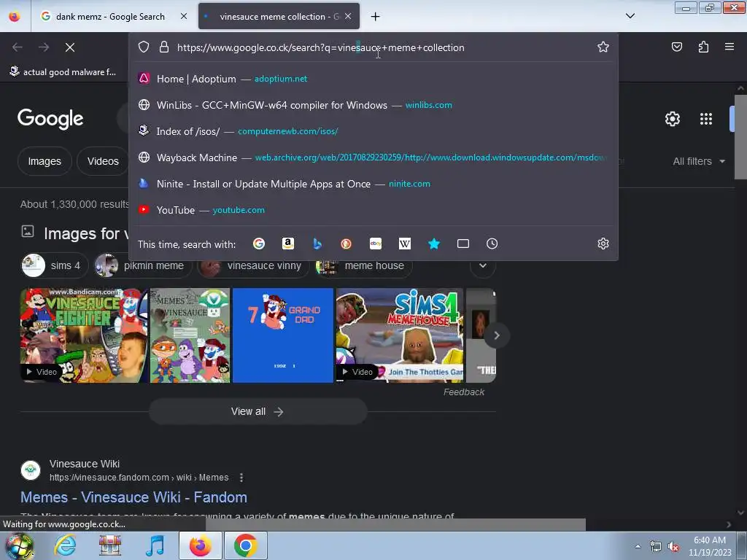
Task: Click the meme house chip
Action: (363, 265)
